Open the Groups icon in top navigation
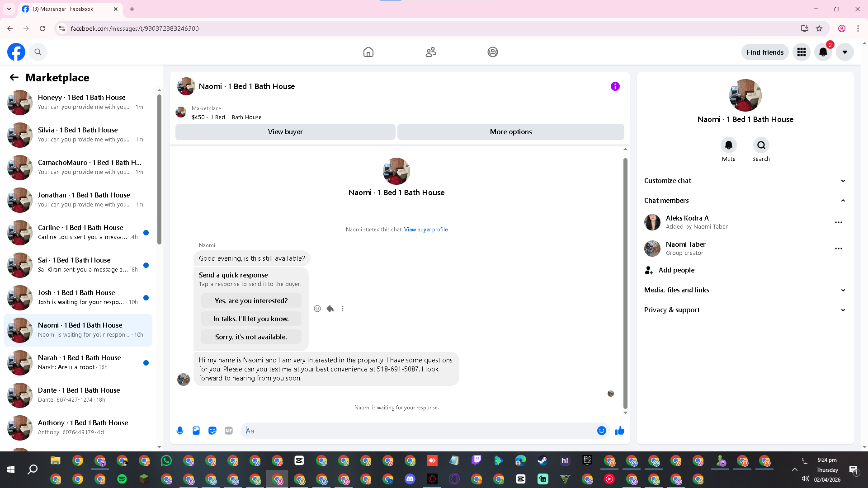This screenshot has height=488, width=868. [493, 52]
